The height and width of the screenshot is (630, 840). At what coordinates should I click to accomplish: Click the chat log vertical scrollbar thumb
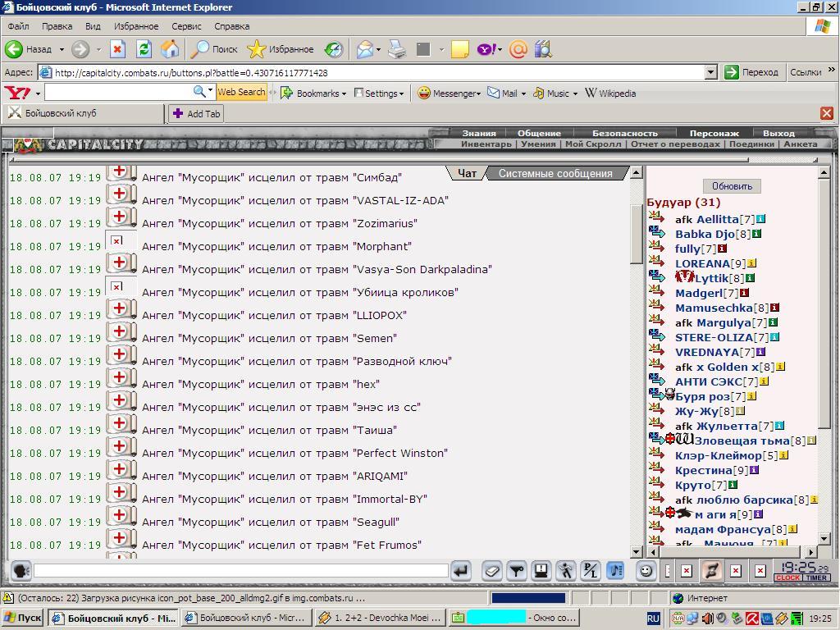tap(636, 234)
